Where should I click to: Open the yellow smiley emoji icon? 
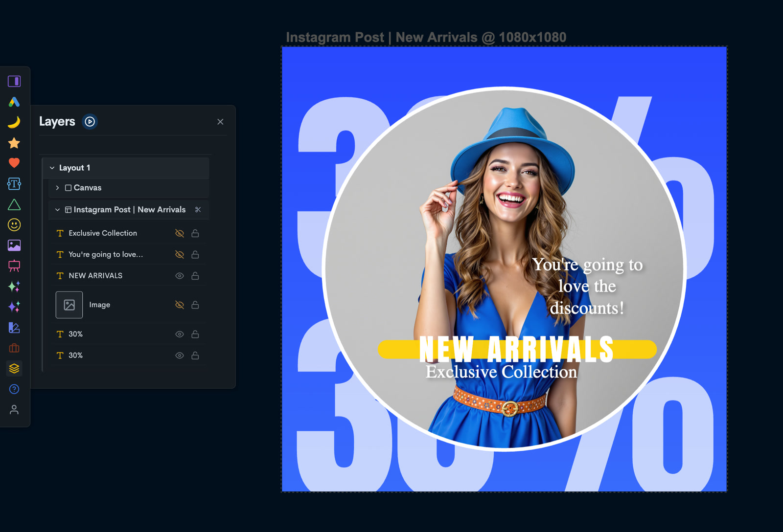pos(14,225)
